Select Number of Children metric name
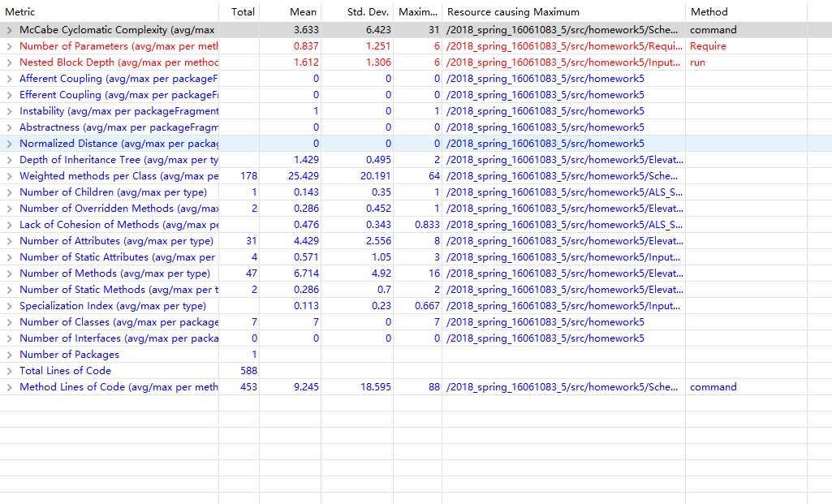The height and width of the screenshot is (504, 832). (x=113, y=192)
